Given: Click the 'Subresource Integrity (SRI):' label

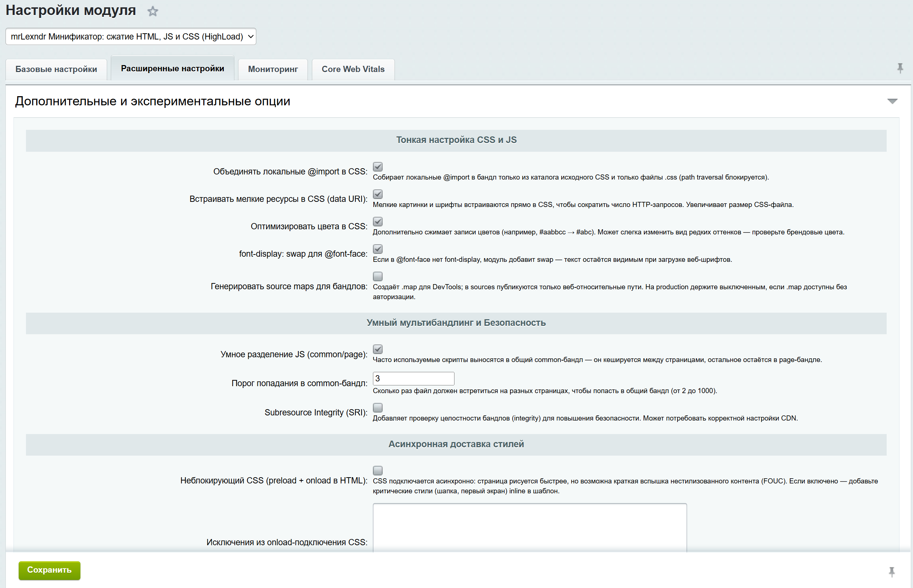Looking at the screenshot, I should [316, 413].
